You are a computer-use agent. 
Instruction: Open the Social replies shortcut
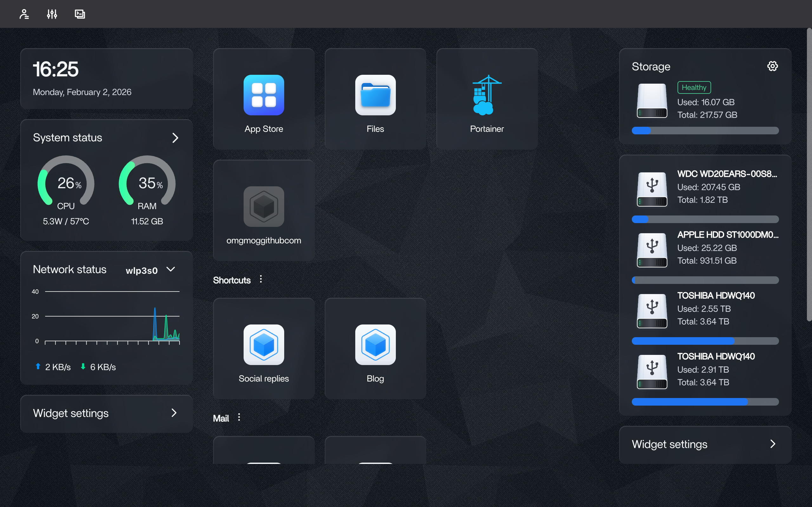coord(264,349)
